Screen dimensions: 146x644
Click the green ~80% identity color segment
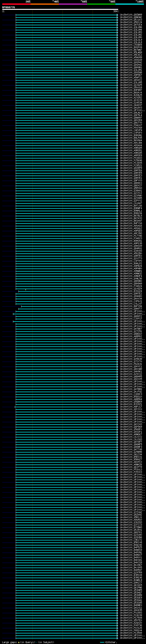coord(101,4)
